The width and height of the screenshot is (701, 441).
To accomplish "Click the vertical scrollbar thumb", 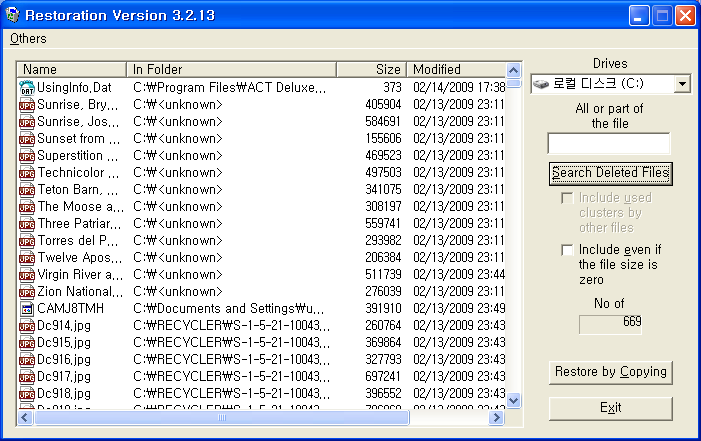I will point(514,83).
